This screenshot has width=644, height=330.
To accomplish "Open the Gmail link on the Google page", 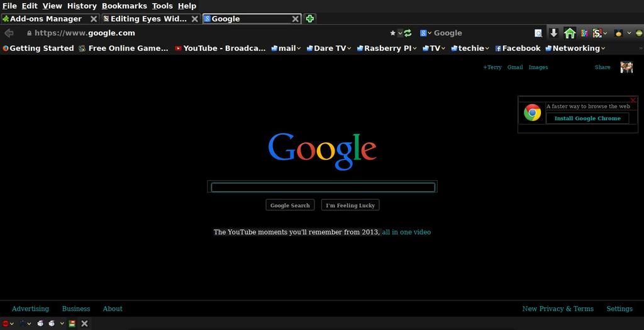I will pos(515,67).
